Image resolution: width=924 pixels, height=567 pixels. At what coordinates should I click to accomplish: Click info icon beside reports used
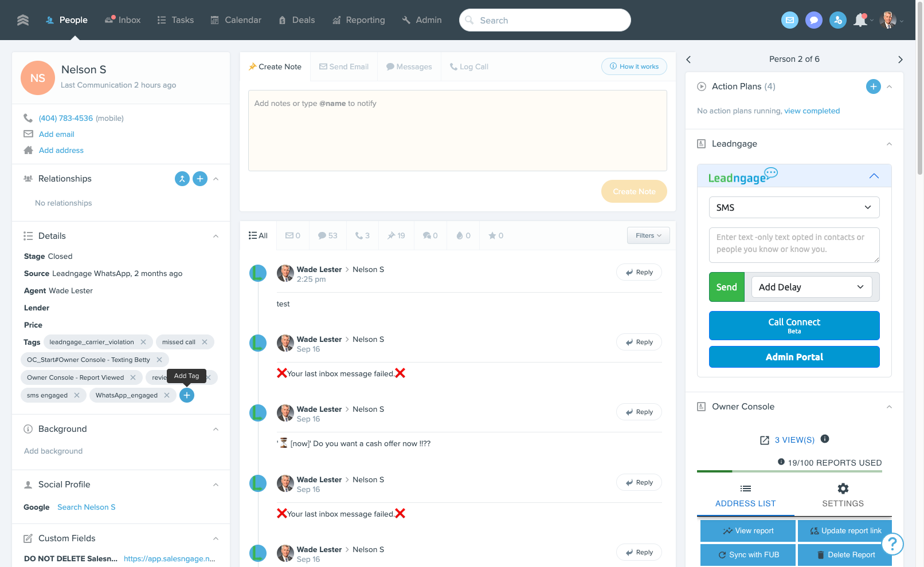point(781,462)
